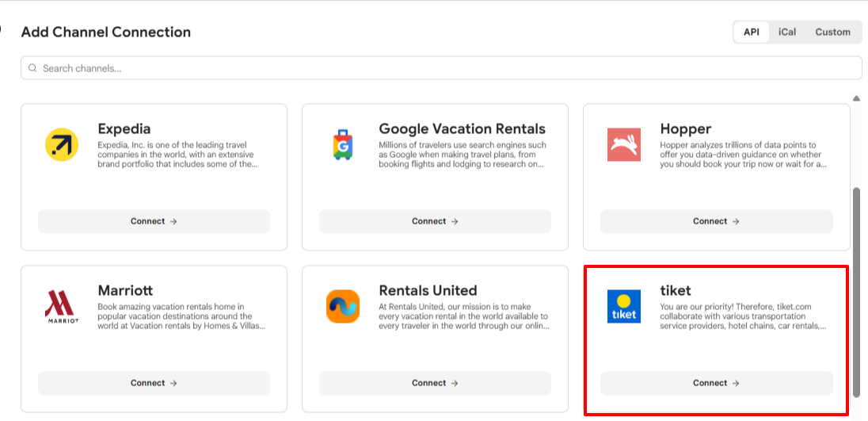868x421 pixels.
Task: Click the Hopper description about data points
Action: click(744, 155)
